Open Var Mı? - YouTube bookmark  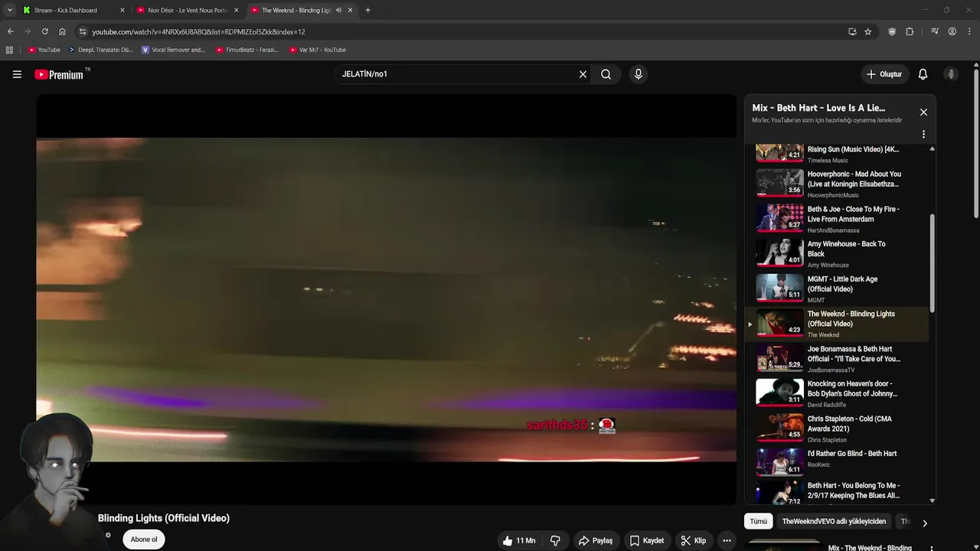point(318,50)
